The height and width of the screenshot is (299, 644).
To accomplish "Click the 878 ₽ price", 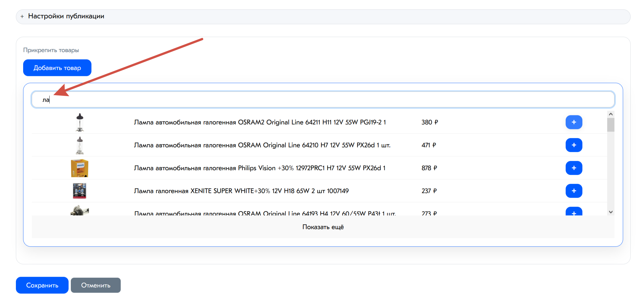I will click(x=429, y=168).
